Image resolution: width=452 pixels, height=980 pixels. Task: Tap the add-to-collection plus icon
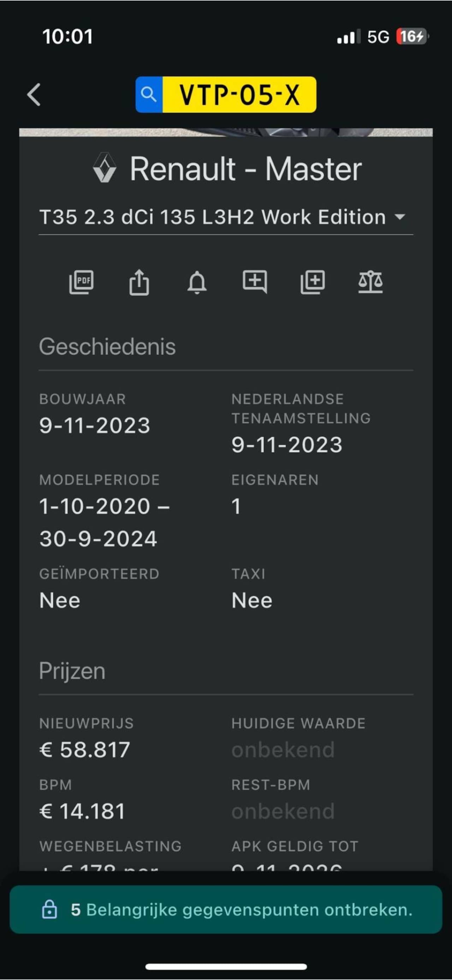313,282
